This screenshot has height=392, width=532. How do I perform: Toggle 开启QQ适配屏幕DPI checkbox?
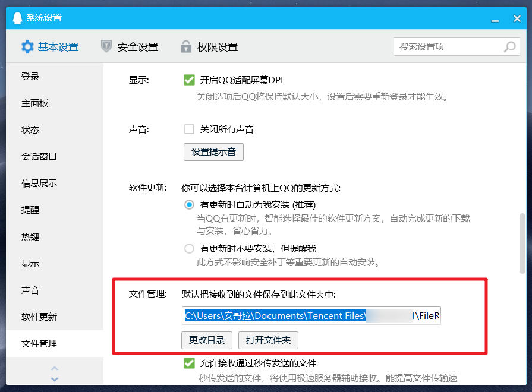click(190, 80)
